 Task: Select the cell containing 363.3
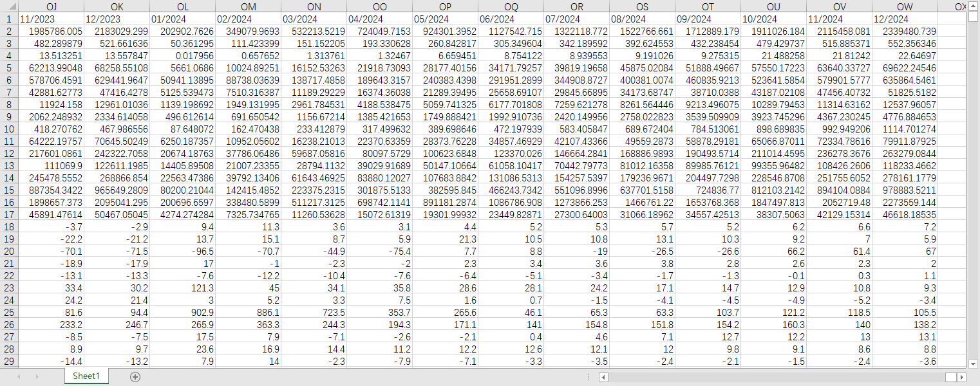tap(248, 324)
